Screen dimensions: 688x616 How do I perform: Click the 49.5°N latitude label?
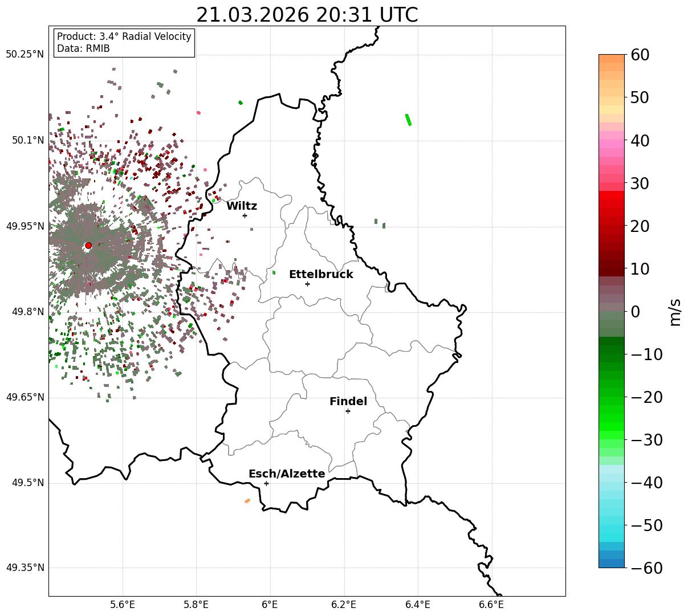click(28, 483)
